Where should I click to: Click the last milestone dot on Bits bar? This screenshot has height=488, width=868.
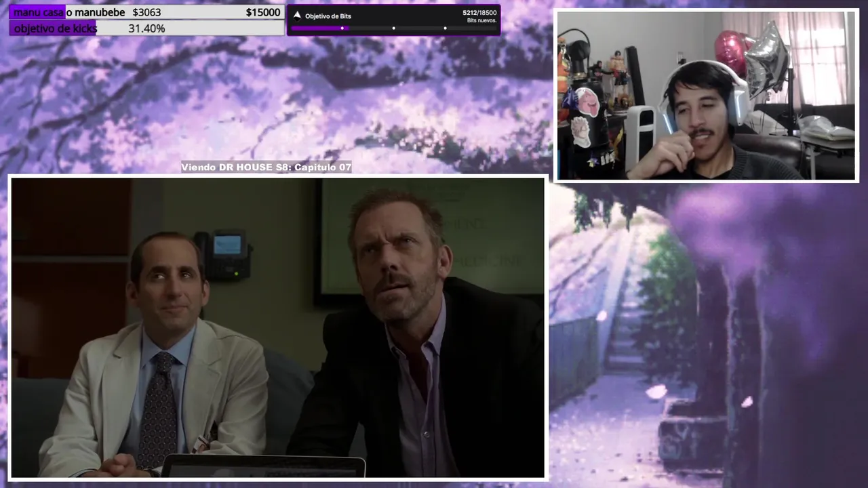(445, 28)
